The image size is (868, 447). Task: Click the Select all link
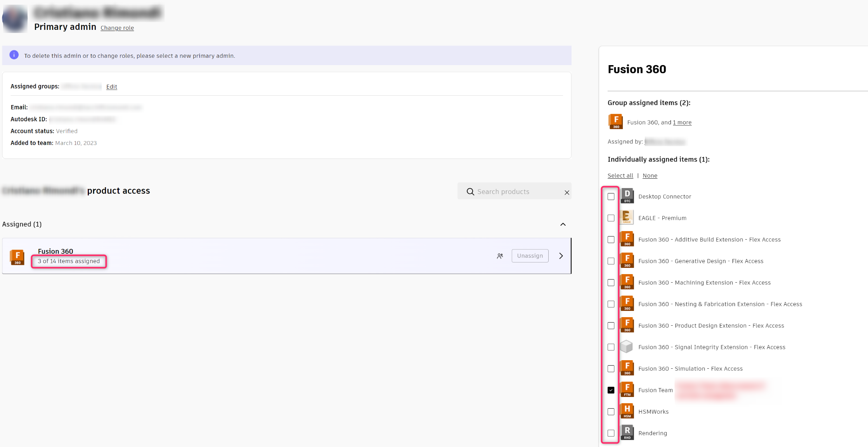point(620,176)
